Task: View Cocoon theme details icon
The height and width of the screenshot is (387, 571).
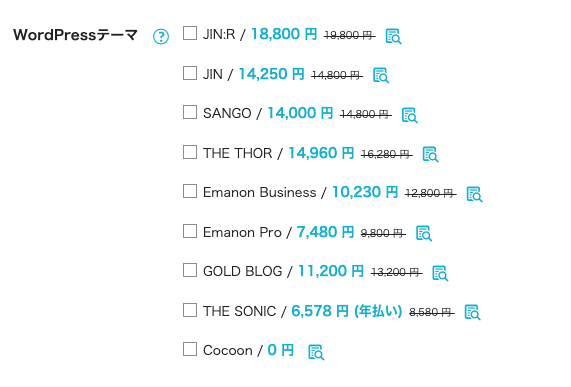Action: [x=316, y=352]
